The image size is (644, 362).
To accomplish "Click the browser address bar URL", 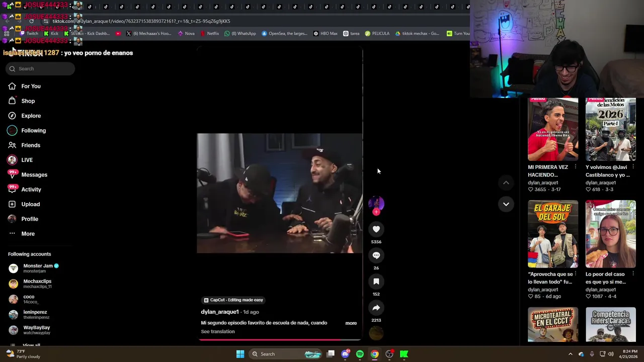I will tap(141, 21).
